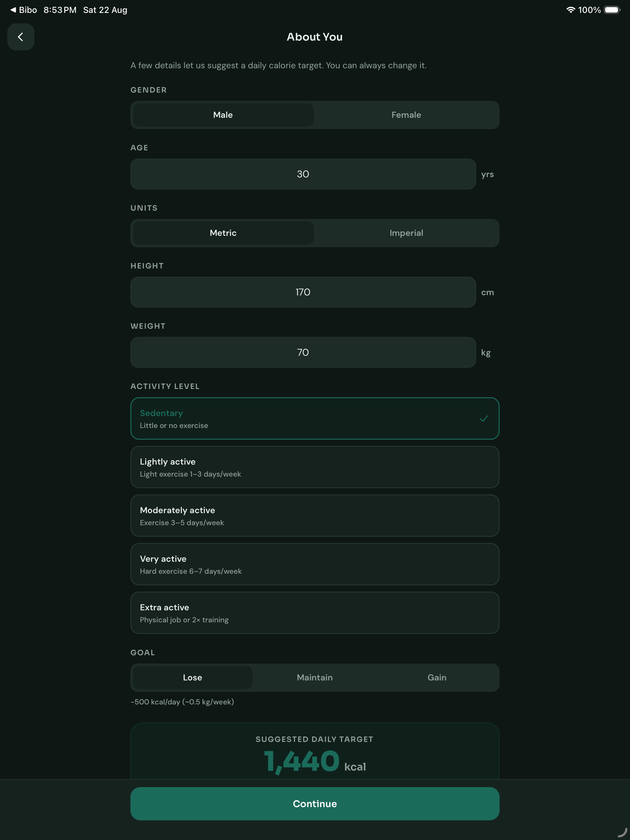Edit the age field showing 30
630x840 pixels.
pos(303,174)
